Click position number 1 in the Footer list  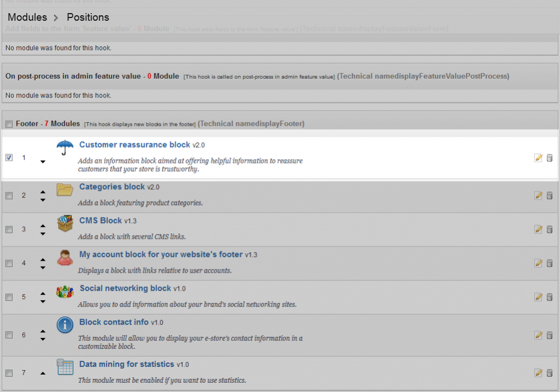tap(24, 157)
